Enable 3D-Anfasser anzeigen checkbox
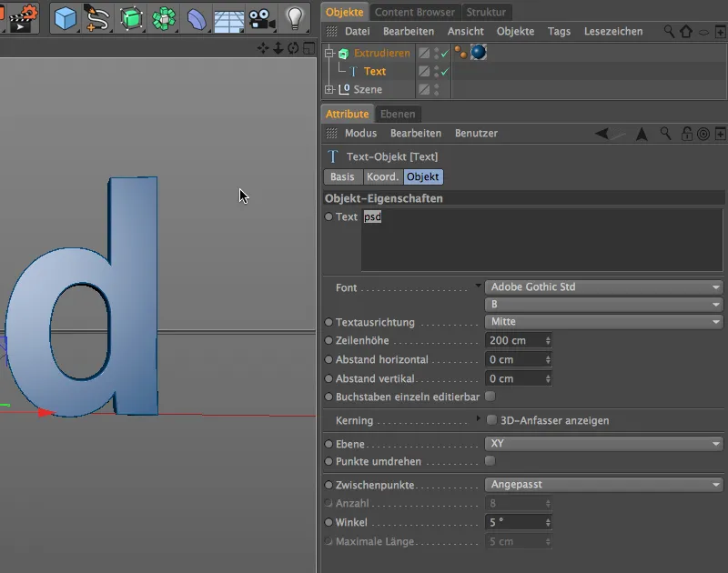728x573 pixels. (x=491, y=420)
